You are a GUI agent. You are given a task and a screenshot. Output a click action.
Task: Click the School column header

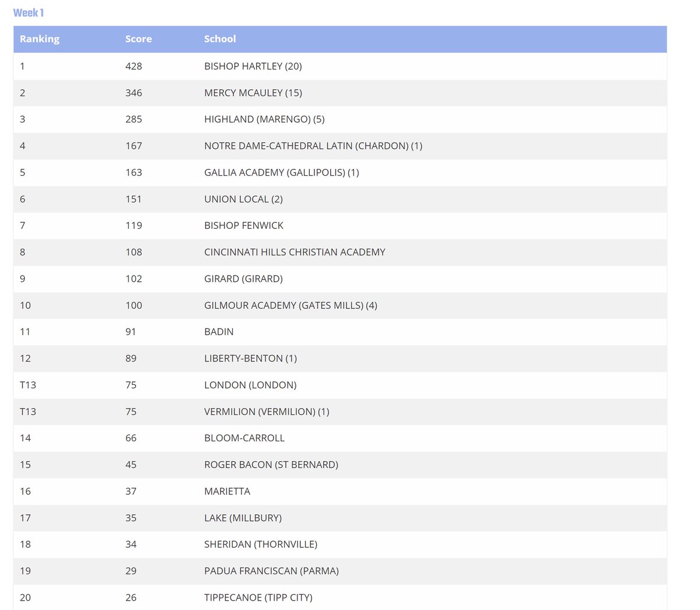220,39
